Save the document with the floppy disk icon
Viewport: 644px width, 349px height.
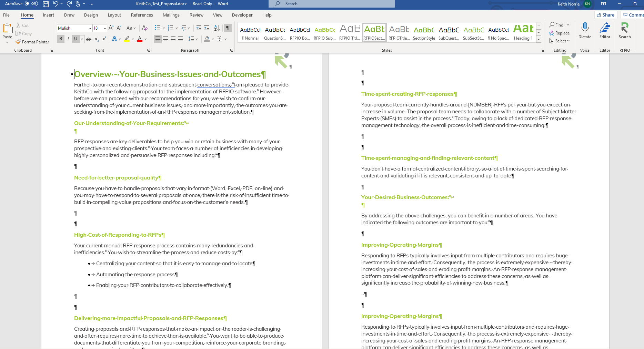click(46, 4)
